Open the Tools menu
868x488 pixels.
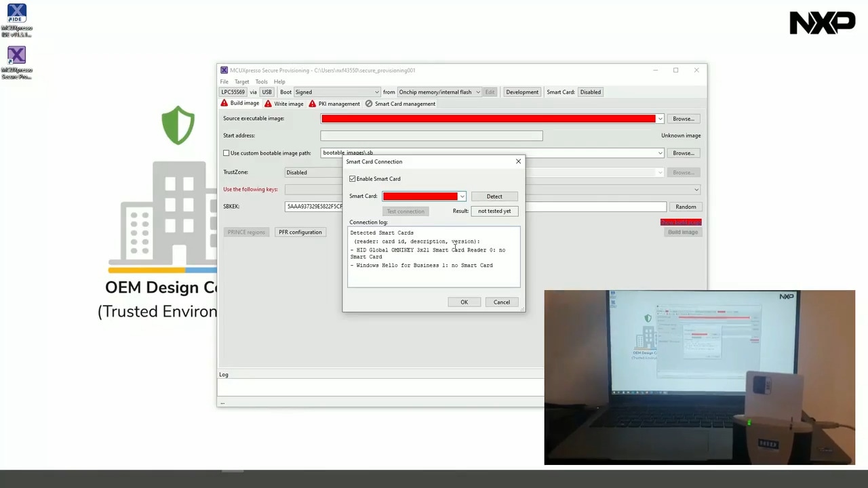click(261, 82)
